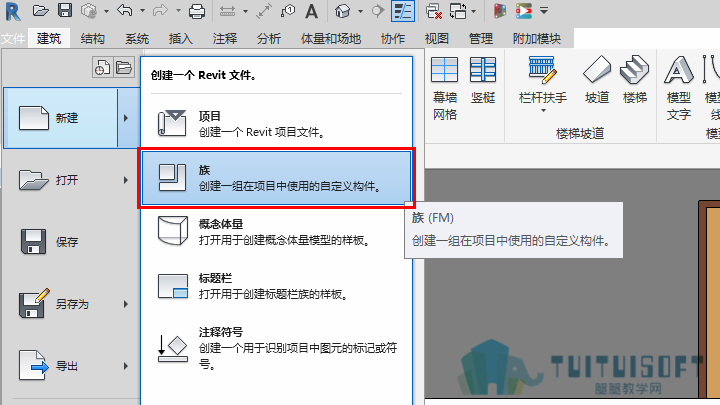Create a new 标题栏 family
The image size is (720, 405).
click(276, 286)
